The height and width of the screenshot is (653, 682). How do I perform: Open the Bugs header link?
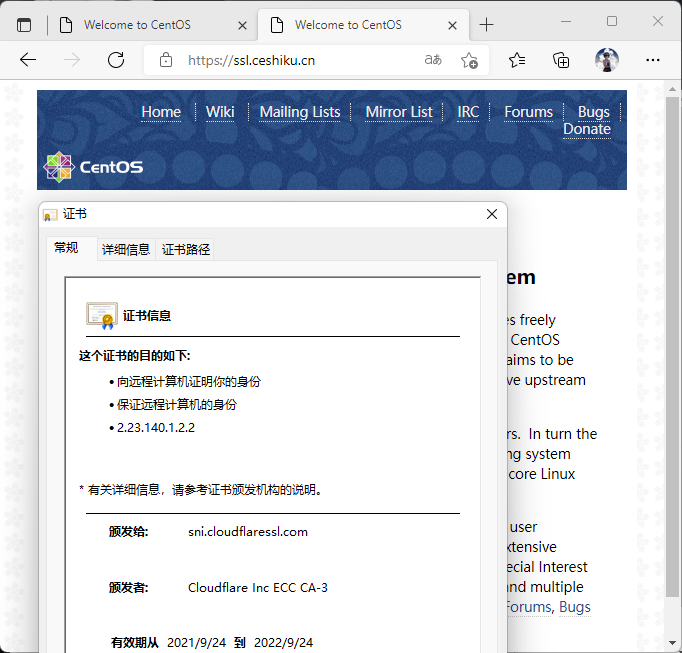coord(594,112)
